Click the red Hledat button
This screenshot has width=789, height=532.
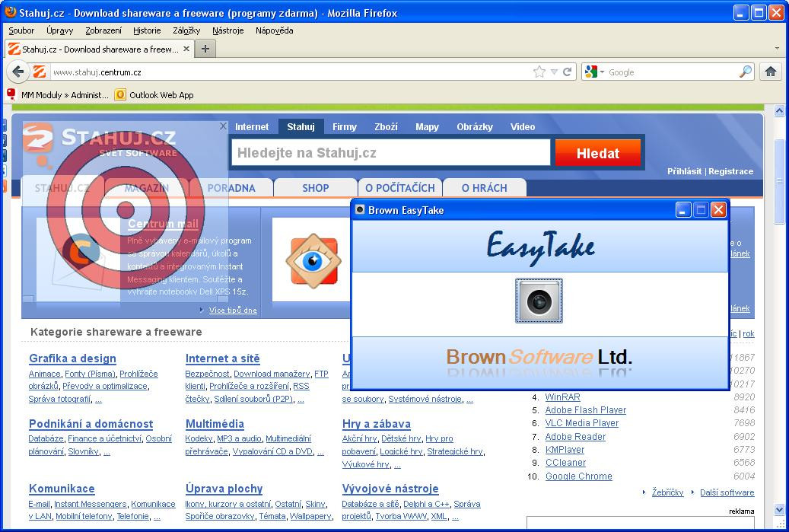[x=598, y=152]
